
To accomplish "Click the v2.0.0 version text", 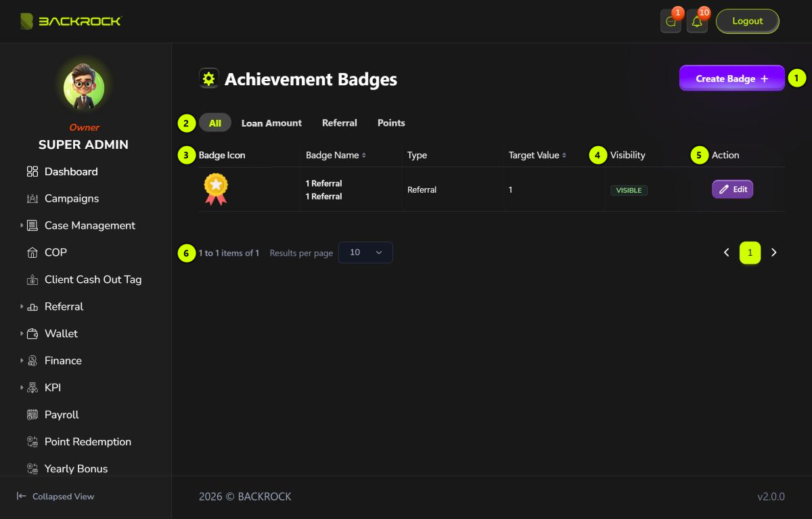I will pos(771,497).
